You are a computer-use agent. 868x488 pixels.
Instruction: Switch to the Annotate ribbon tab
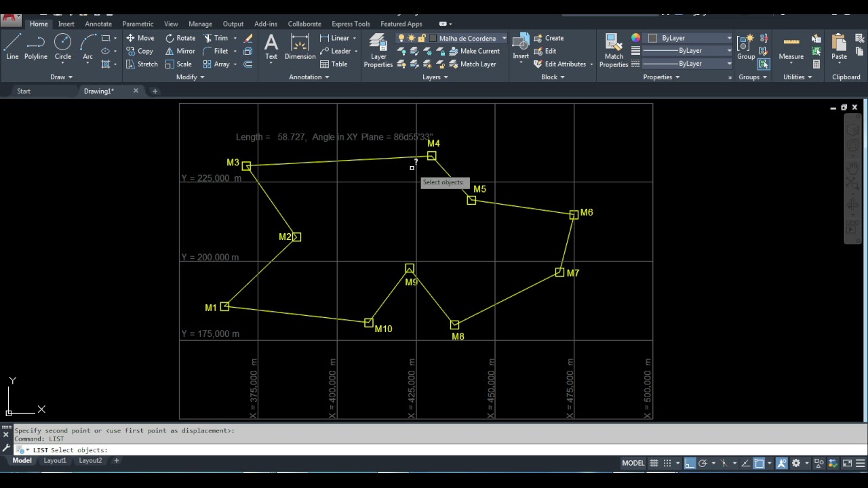tap(98, 24)
